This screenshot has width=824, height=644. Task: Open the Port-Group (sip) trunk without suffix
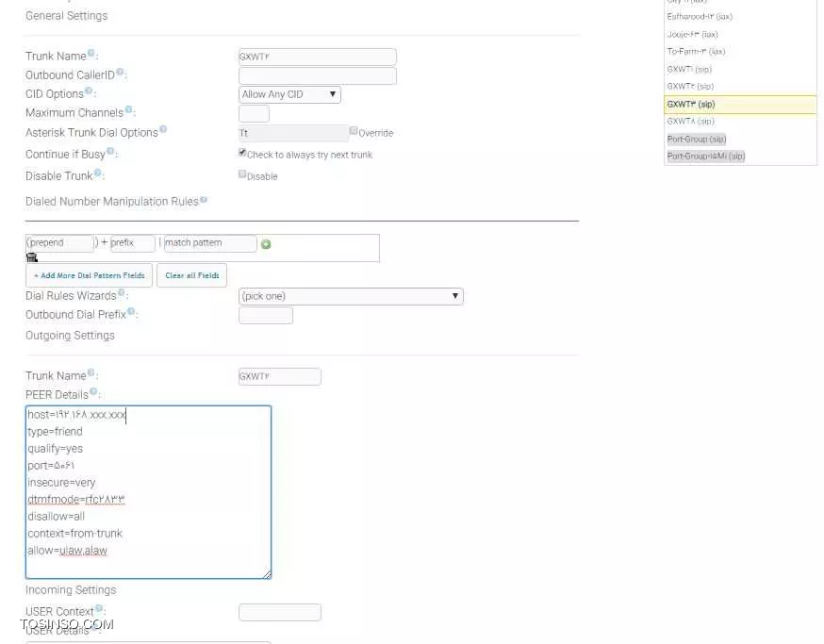[697, 140]
